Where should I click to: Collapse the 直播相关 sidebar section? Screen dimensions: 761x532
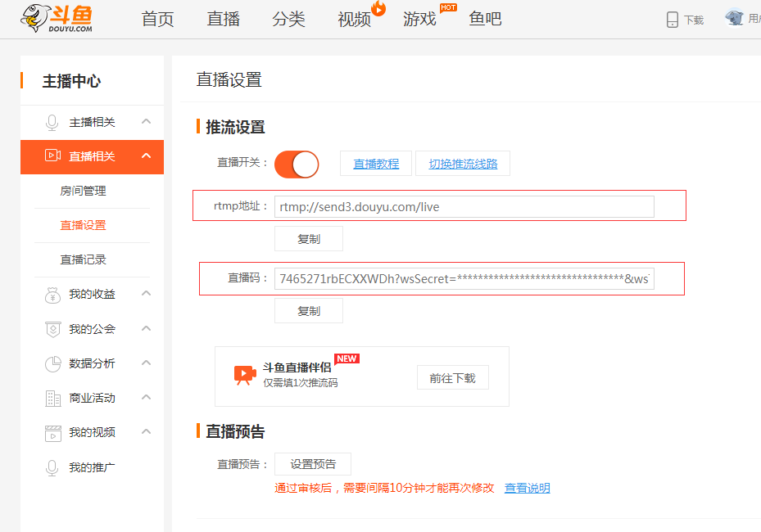pos(147,156)
